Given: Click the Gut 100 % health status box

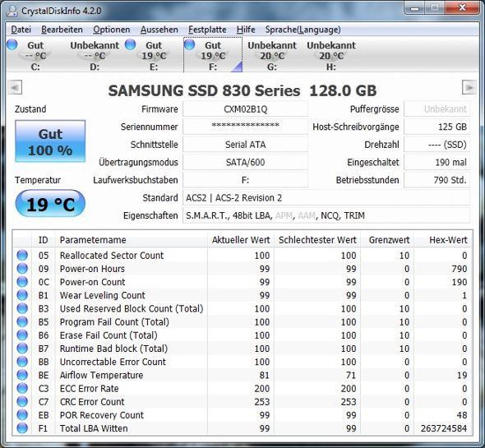Looking at the screenshot, I should pos(50,141).
